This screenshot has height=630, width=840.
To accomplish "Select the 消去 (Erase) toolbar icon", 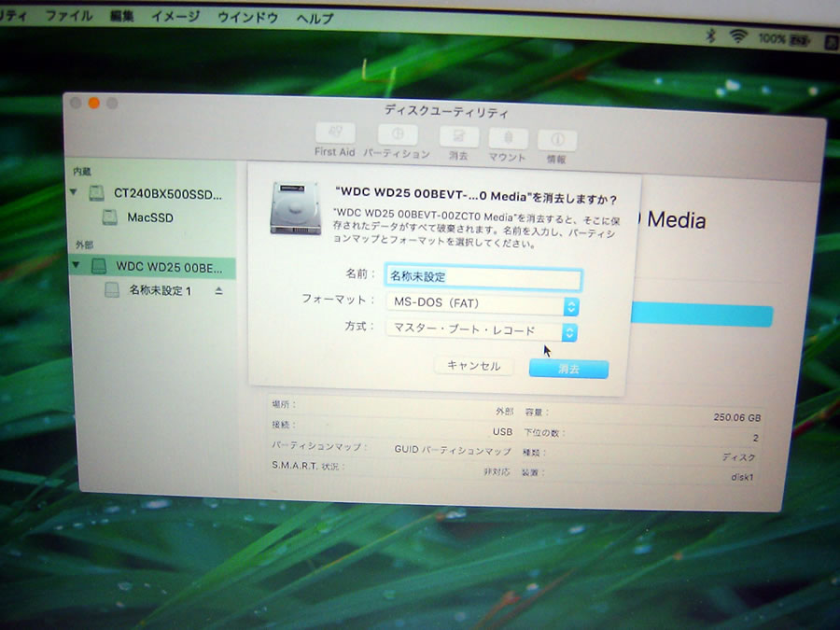I will [458, 136].
